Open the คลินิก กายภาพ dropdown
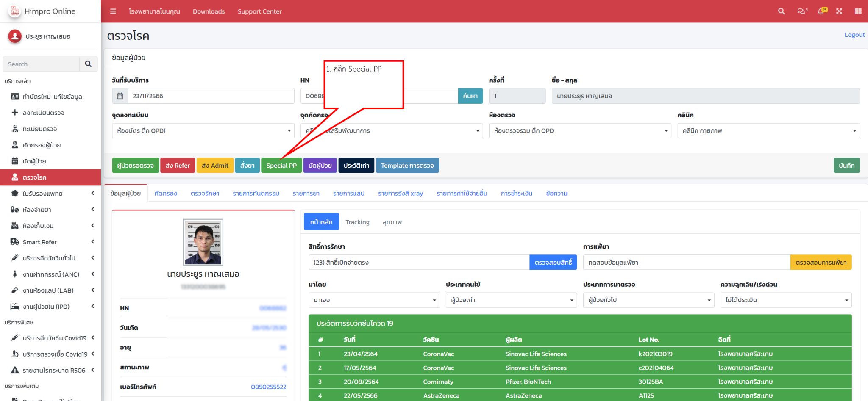This screenshot has height=401, width=868. [855, 130]
